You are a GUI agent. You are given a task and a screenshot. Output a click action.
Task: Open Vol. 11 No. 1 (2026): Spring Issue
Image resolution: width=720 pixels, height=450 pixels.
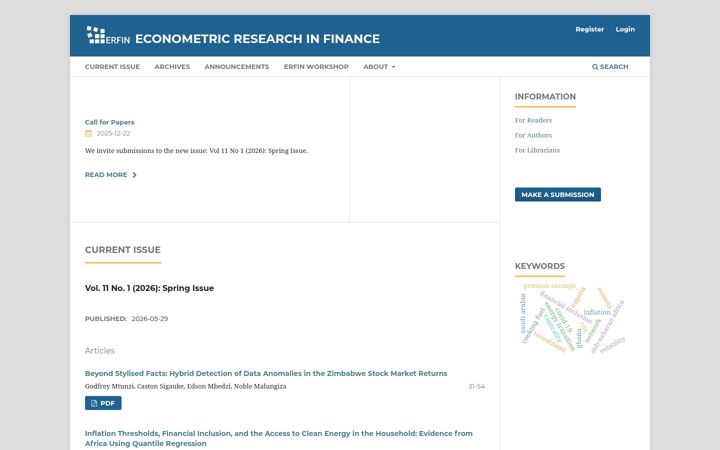click(149, 288)
